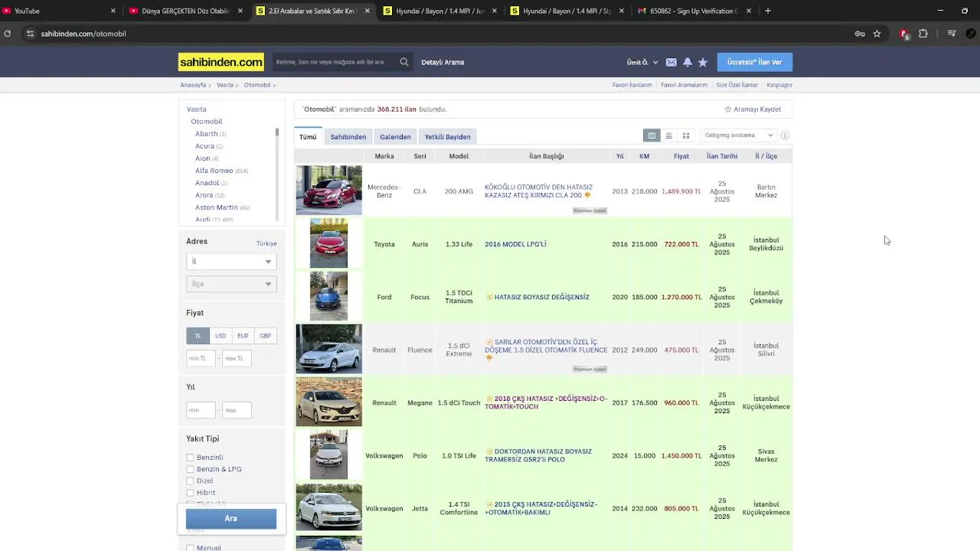Viewport: 980px width, 551px height.
Task: Click the main search input field
Action: [335, 62]
